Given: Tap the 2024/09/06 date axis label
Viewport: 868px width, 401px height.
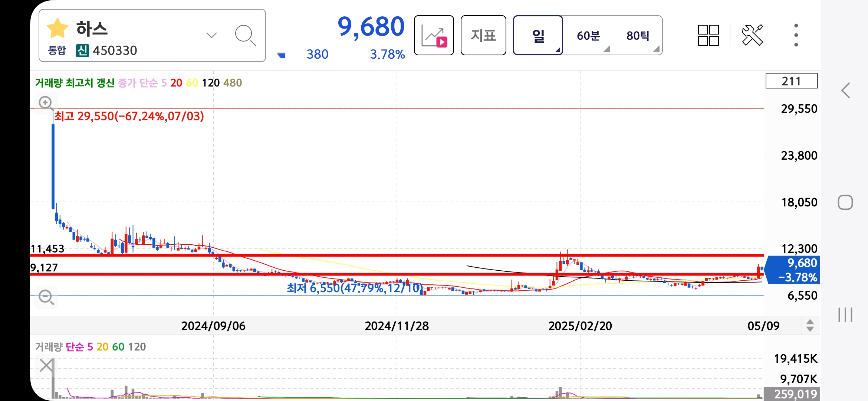Looking at the screenshot, I should click(213, 326).
